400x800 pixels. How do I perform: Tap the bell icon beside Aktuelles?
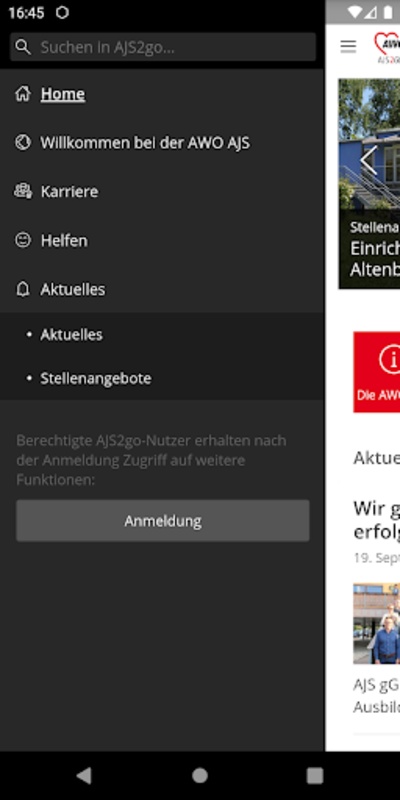tap(22, 289)
